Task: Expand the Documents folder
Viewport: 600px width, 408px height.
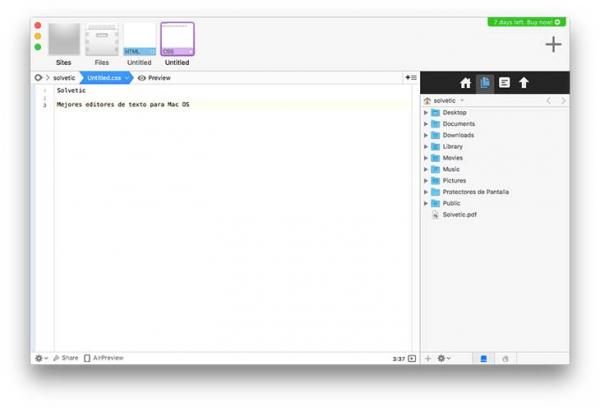Action: pyautogui.click(x=426, y=124)
